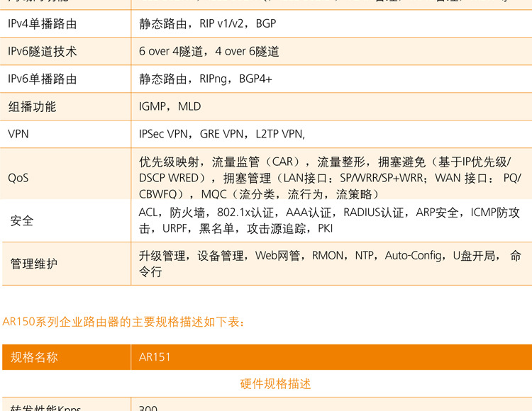This screenshot has height=411, width=532.
Task: Click the '静态路由，RIP v1/v2，BGP' cell
Action: tap(207, 23)
